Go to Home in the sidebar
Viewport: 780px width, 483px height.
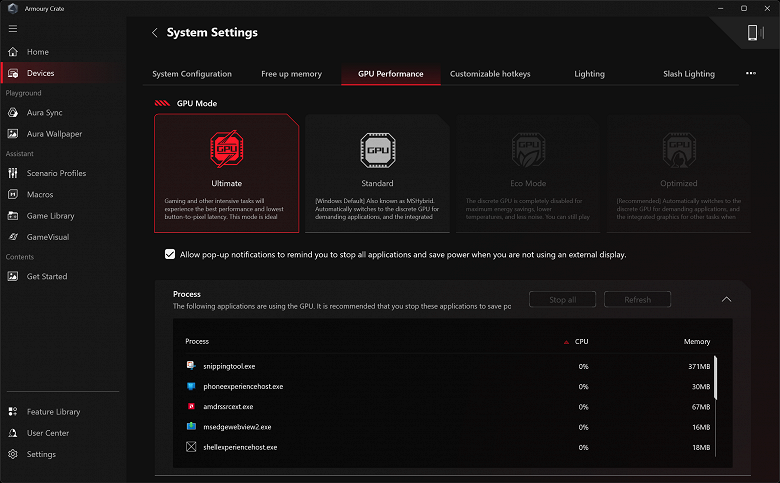point(37,52)
